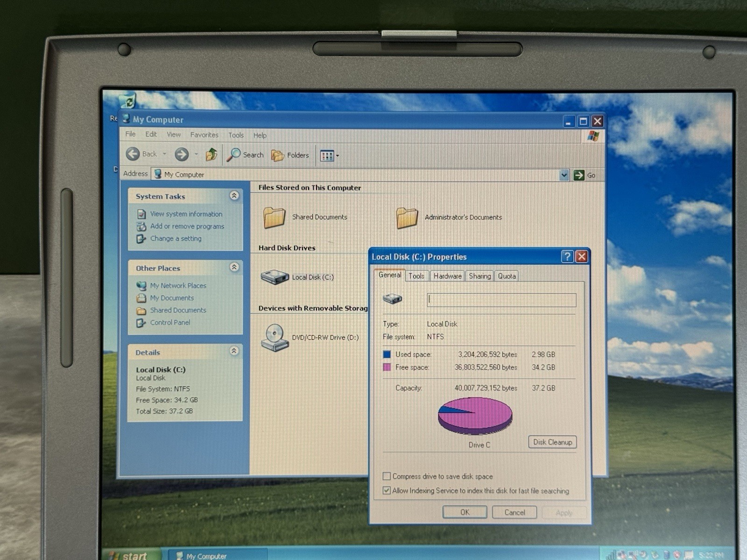This screenshot has height=560, width=747.
Task: Select the General tab
Action: pos(390,275)
